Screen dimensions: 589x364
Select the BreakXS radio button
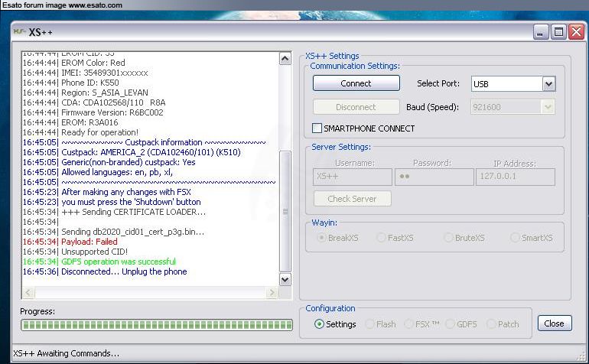coord(321,238)
